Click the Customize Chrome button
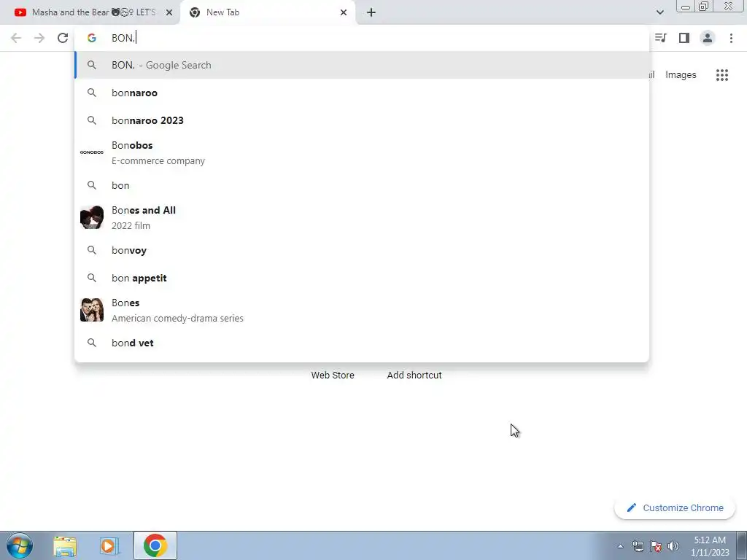The height and width of the screenshot is (560, 747). (x=675, y=508)
